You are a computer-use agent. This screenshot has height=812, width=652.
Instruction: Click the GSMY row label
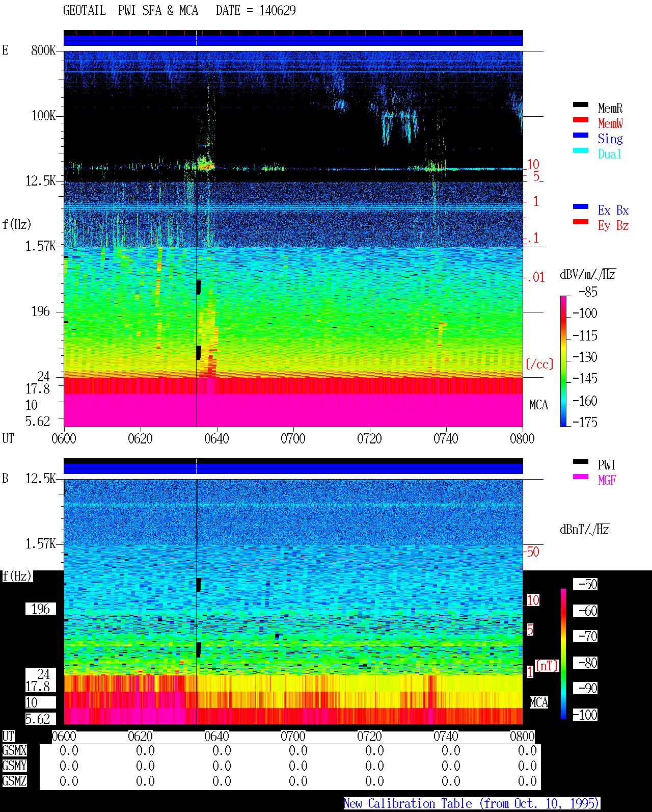coord(14,766)
